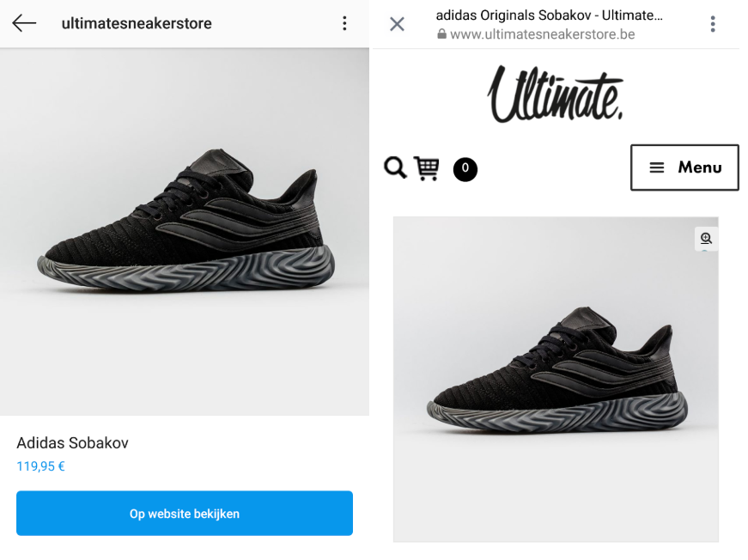
Task: Open the www.ultimatesneakerstore.be address bar
Action: 541,34
